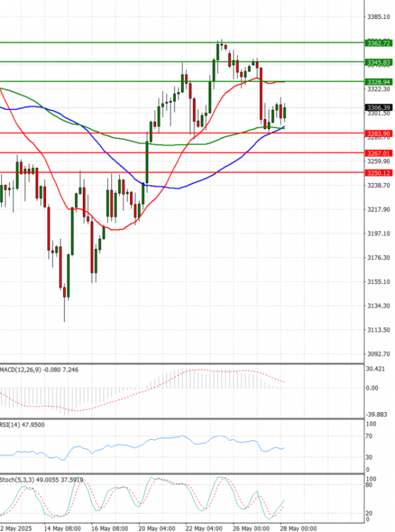Click the 3385.10 price axis value
The height and width of the screenshot is (532, 395).
[x=379, y=16]
